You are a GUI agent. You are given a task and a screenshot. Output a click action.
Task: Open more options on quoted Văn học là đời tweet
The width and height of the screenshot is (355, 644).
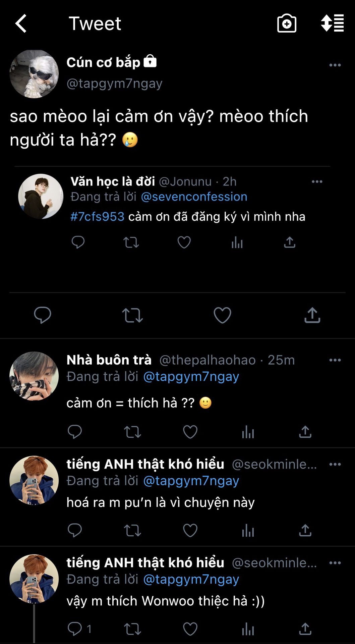coord(317,181)
